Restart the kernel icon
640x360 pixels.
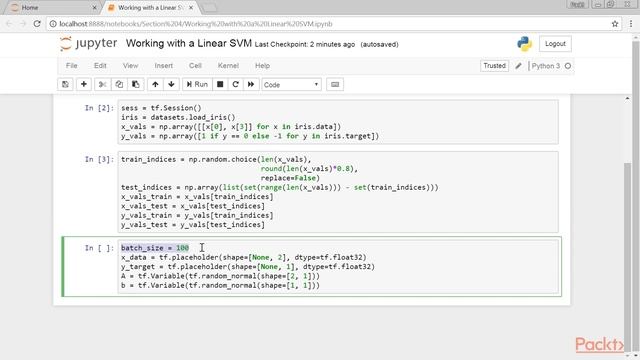point(236,84)
